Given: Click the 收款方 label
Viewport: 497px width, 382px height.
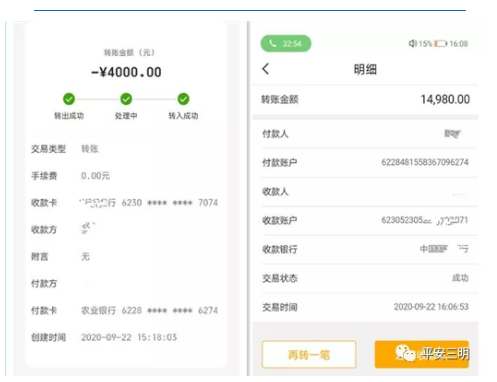Looking at the screenshot, I should pos(44,230).
